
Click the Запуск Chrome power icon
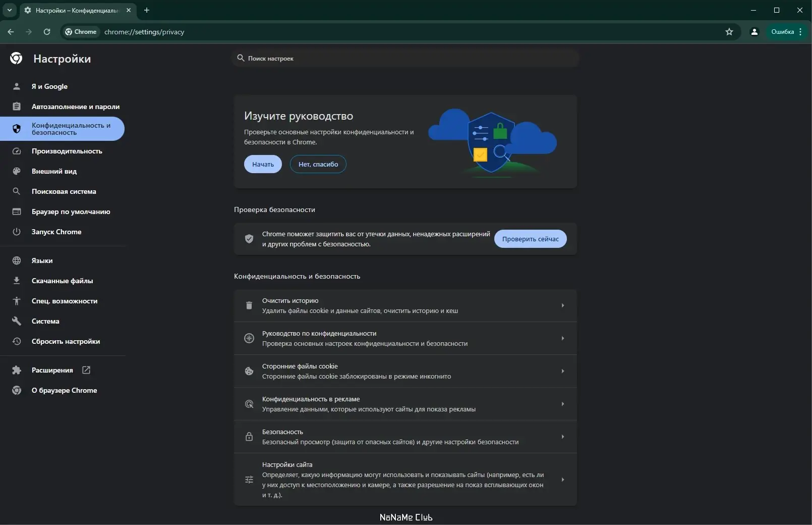tap(17, 232)
